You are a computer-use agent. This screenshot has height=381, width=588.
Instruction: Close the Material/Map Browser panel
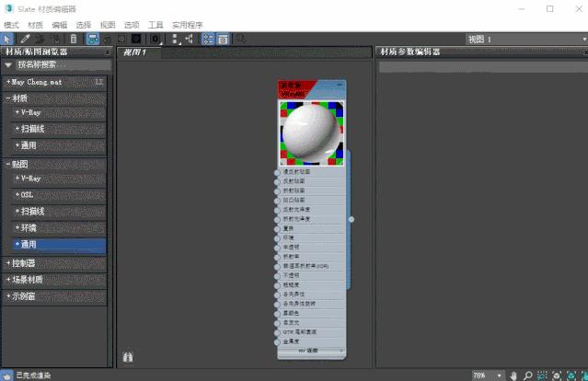108,52
